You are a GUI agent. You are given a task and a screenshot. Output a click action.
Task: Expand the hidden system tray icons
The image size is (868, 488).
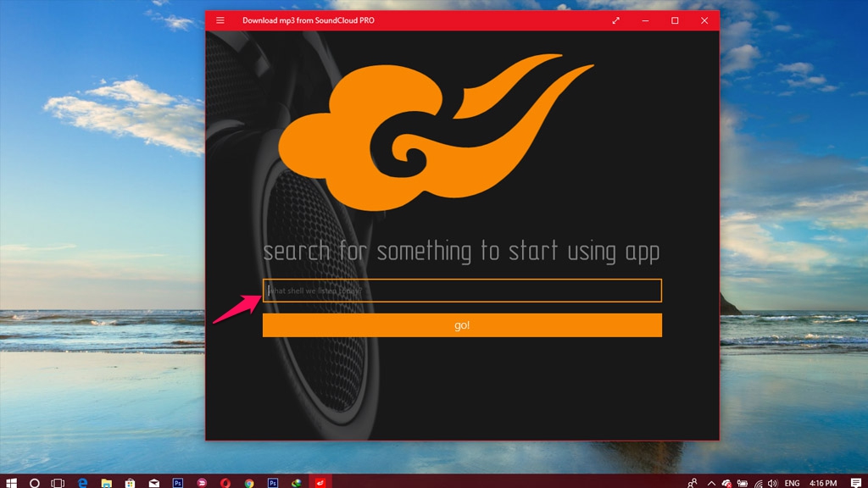(x=711, y=483)
